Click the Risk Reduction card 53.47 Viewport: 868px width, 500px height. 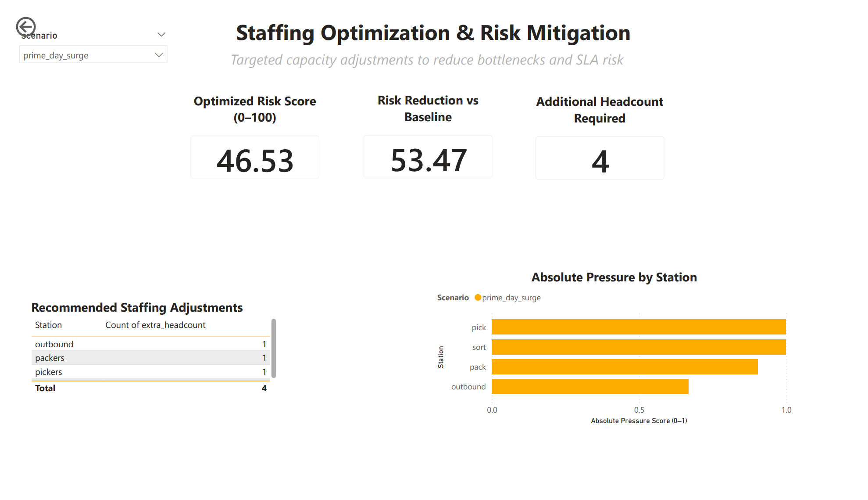(428, 159)
